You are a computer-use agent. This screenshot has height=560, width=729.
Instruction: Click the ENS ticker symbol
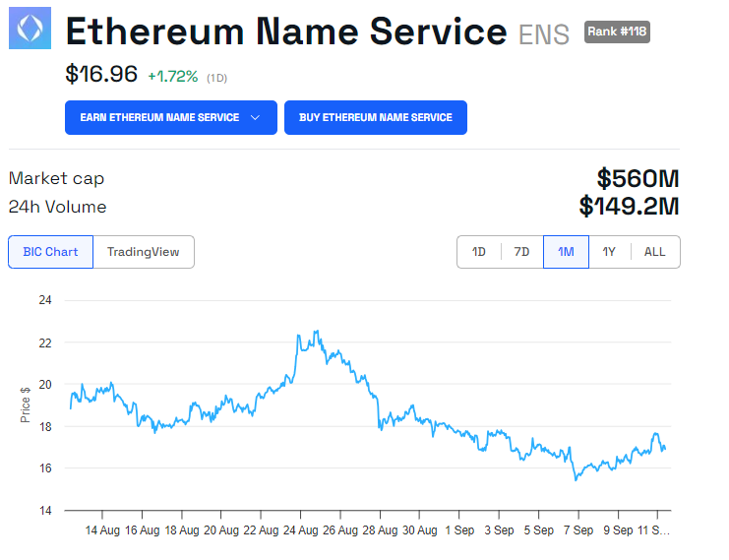tap(544, 35)
